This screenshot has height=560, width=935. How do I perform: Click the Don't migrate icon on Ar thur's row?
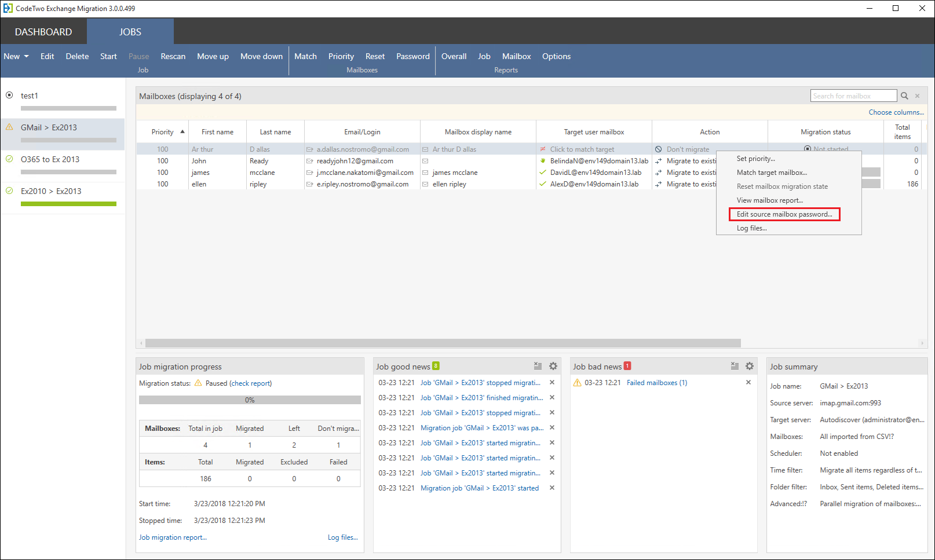point(660,149)
